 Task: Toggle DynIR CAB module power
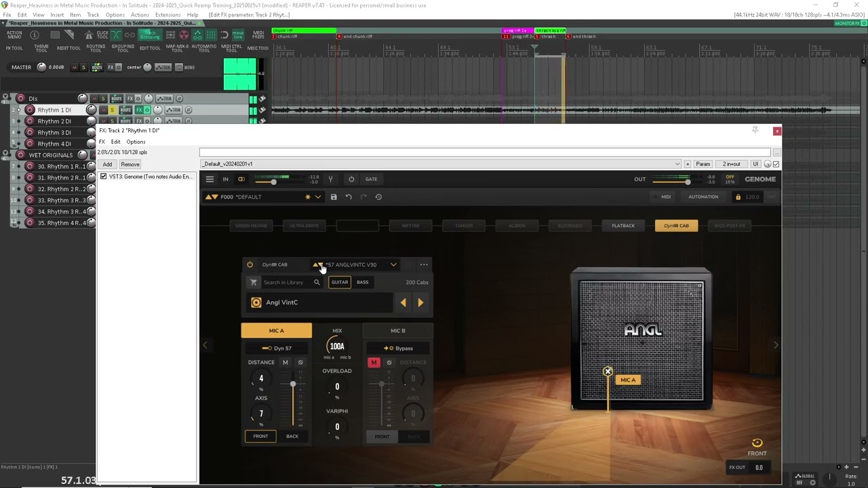[x=250, y=264]
